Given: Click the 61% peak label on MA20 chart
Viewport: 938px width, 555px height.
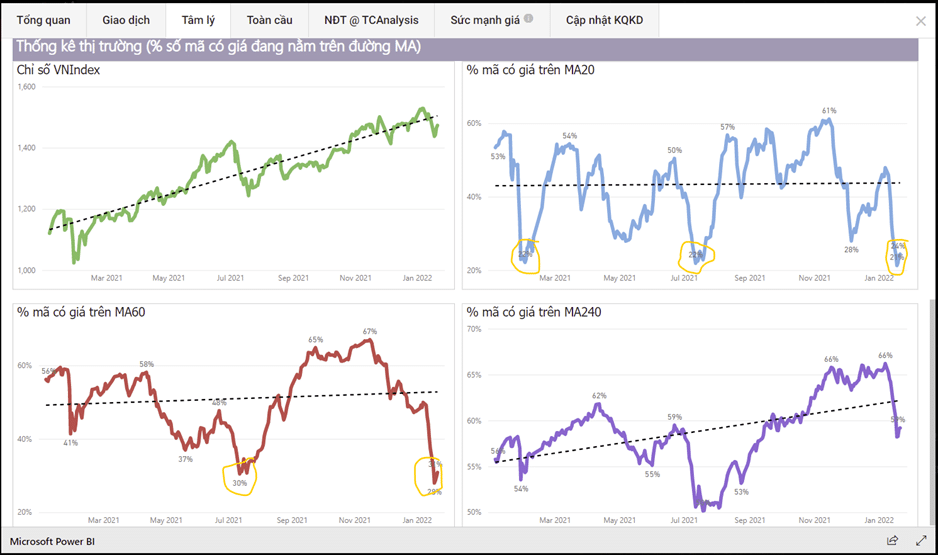Looking at the screenshot, I should click(829, 111).
